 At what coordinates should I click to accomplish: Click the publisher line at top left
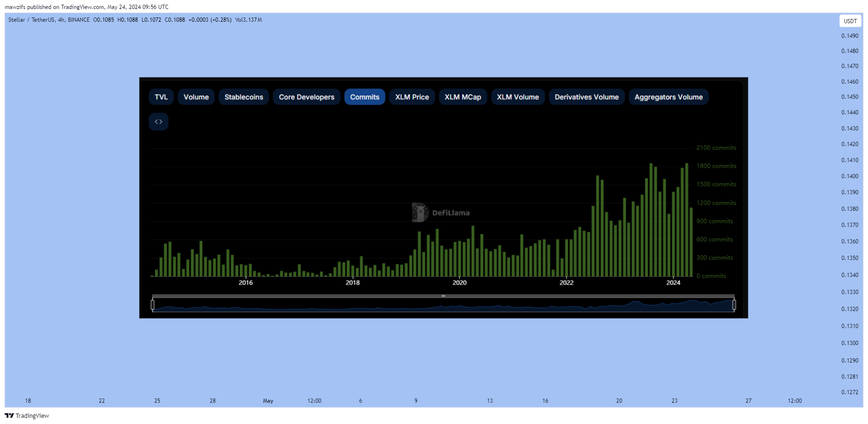tap(87, 7)
